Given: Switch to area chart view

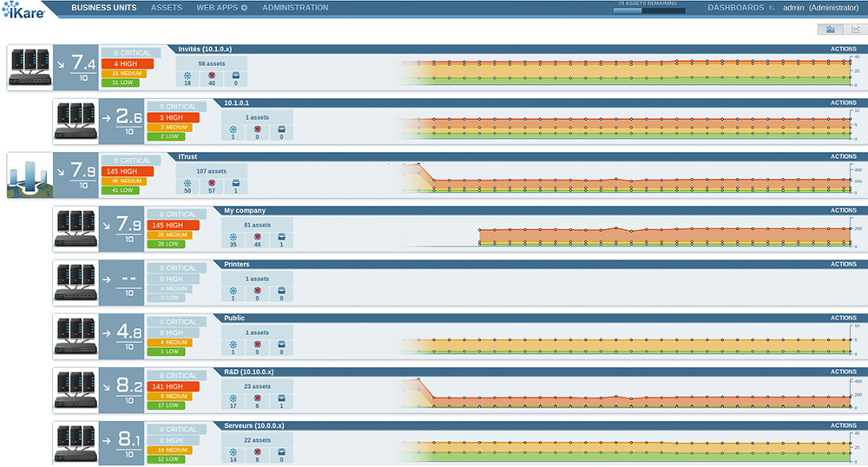Looking at the screenshot, I should click(831, 30).
